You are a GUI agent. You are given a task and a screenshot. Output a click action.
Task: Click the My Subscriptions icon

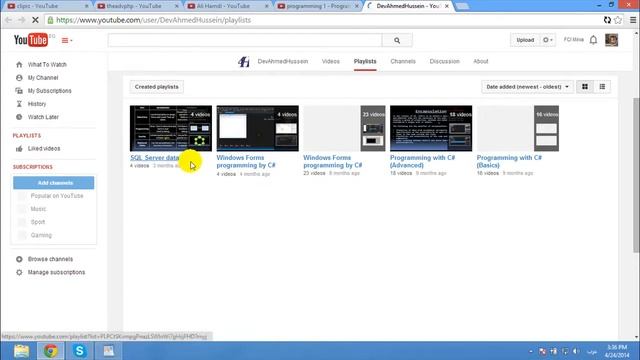[19, 91]
